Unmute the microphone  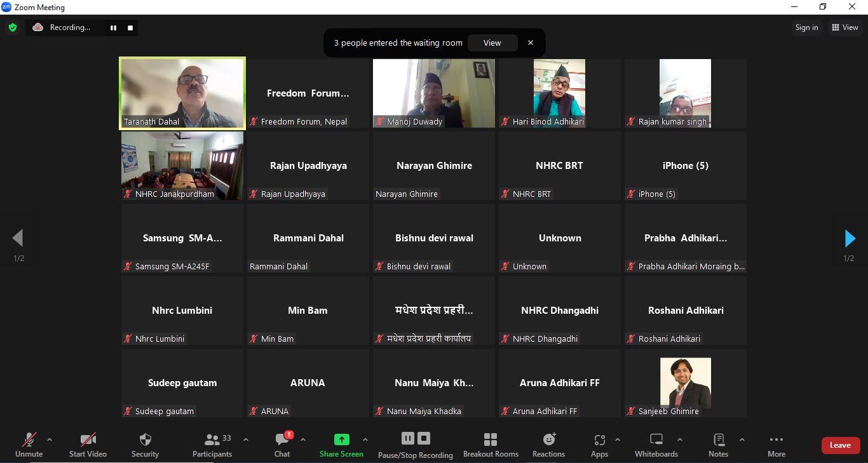[x=29, y=445]
